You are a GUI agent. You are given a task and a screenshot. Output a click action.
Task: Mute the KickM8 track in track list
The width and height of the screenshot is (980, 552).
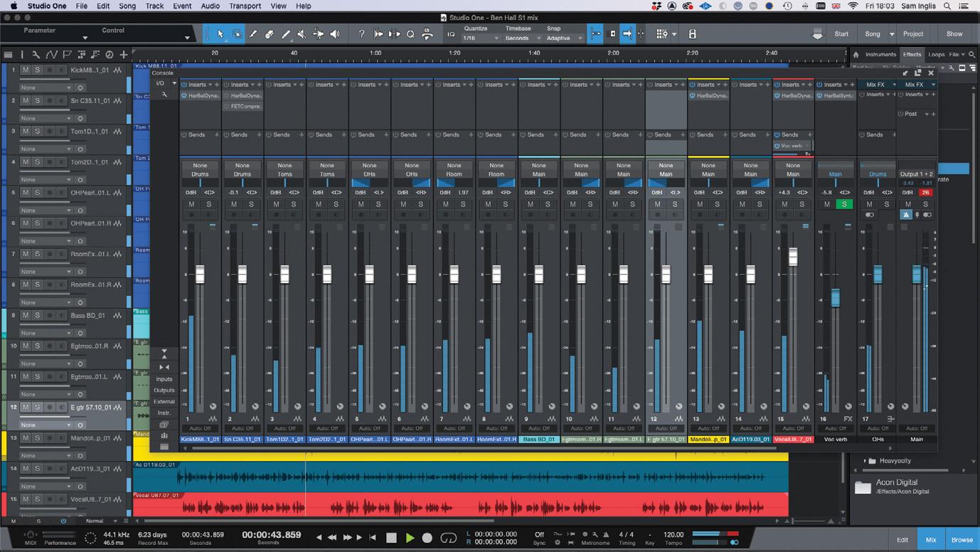(x=26, y=70)
